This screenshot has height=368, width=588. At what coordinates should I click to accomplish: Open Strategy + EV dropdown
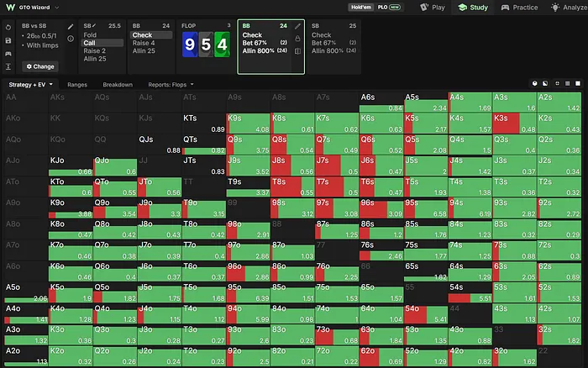pyautogui.click(x=31, y=84)
